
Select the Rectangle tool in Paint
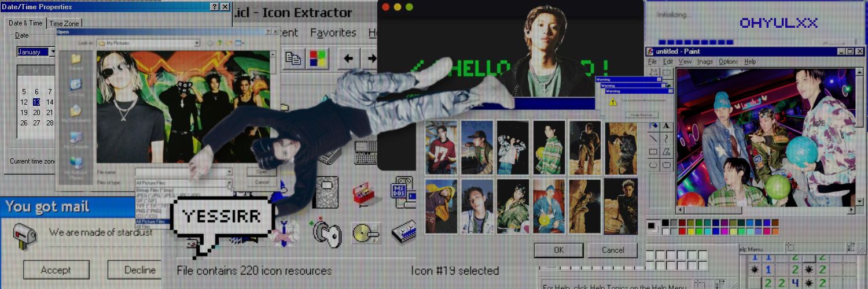click(x=653, y=151)
